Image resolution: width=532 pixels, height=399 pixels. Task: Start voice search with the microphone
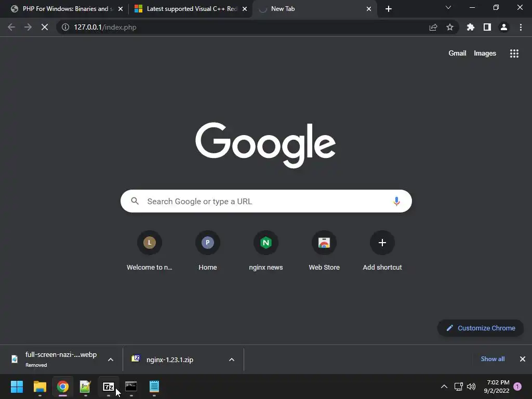point(396,201)
